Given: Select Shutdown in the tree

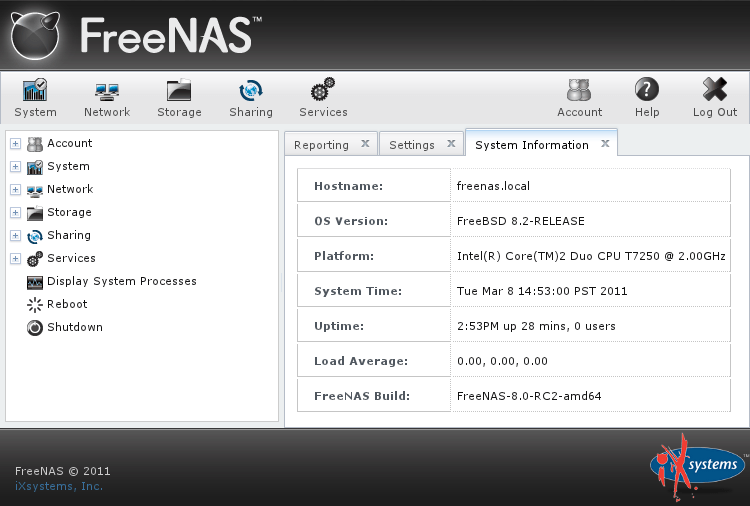Looking at the screenshot, I should pyautogui.click(x=75, y=327).
